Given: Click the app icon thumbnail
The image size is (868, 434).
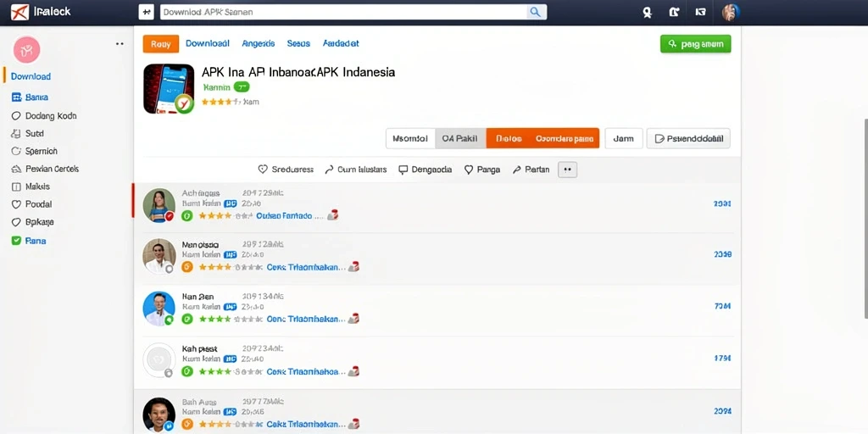Looking at the screenshot, I should 169,89.
